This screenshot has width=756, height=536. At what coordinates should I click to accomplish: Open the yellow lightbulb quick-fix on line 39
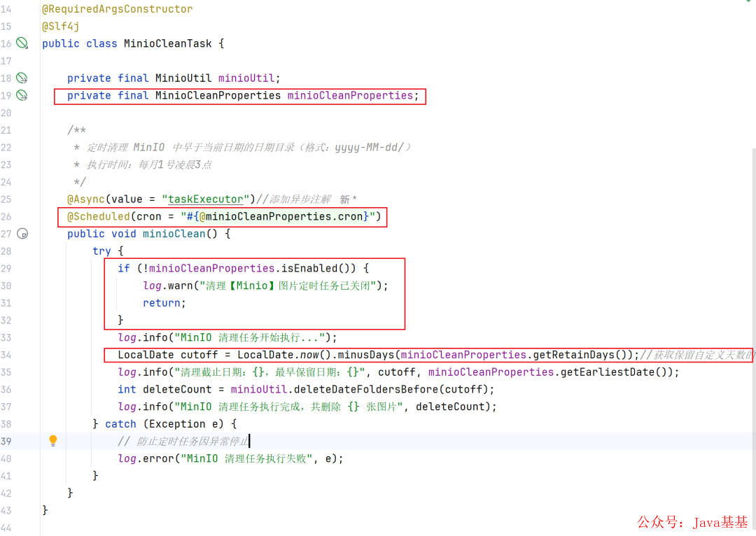(x=53, y=441)
